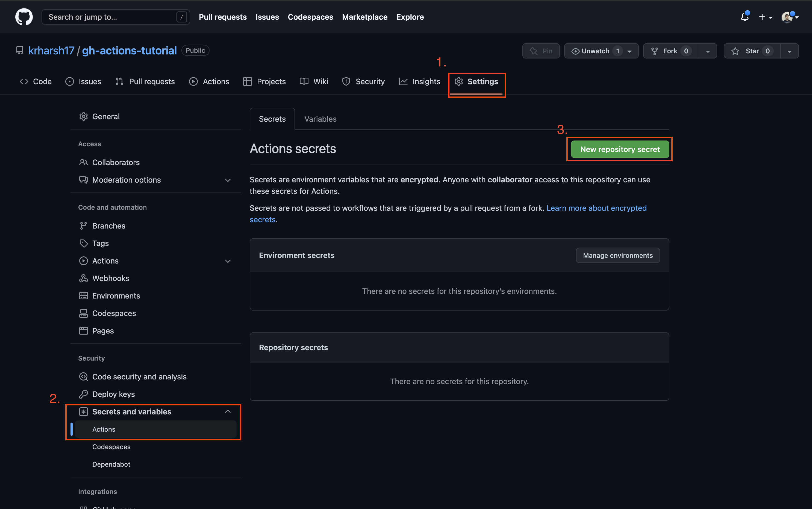Unwatch the repository
The height and width of the screenshot is (509, 812).
click(x=595, y=51)
